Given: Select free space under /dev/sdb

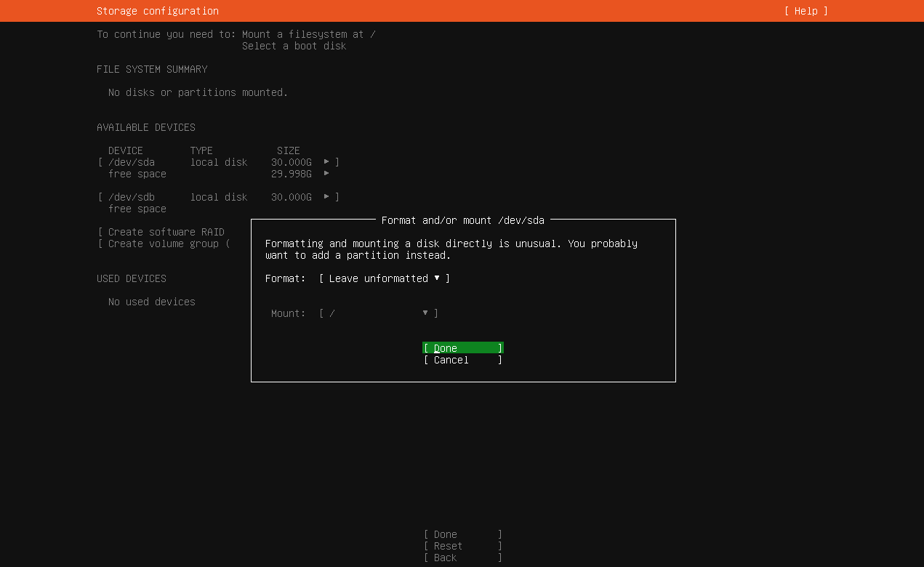Looking at the screenshot, I should click(137, 209).
